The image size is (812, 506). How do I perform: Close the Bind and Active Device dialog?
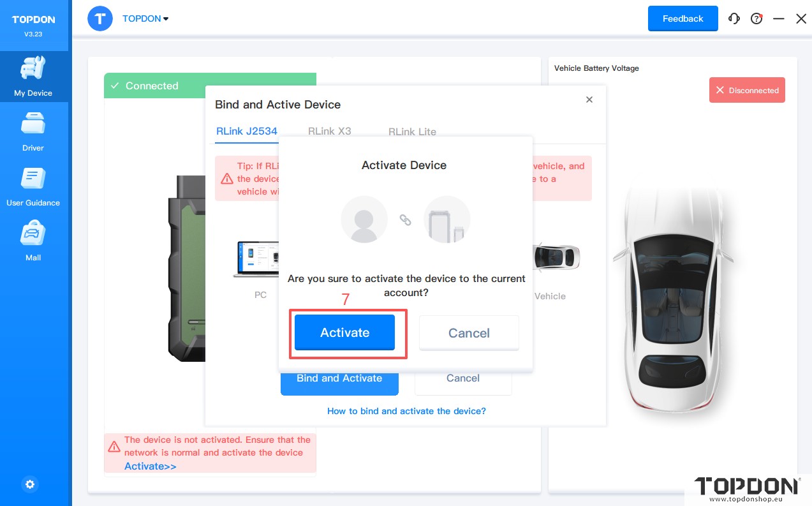click(x=589, y=100)
